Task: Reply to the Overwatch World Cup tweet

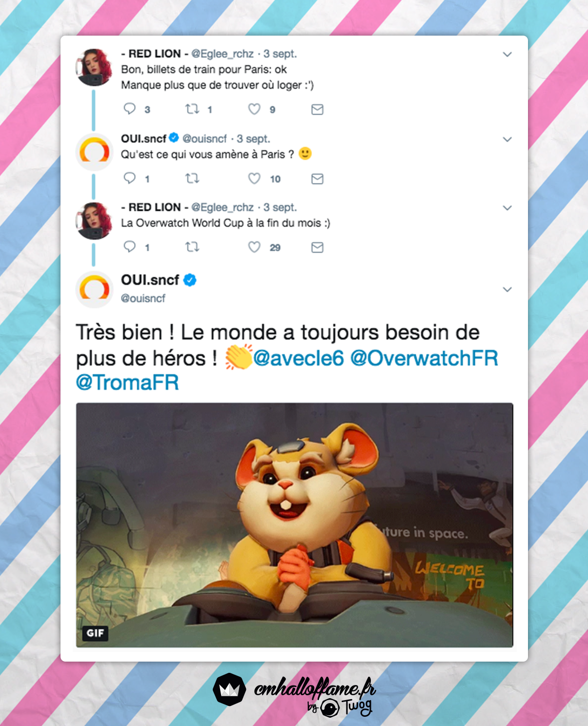Action: point(129,246)
